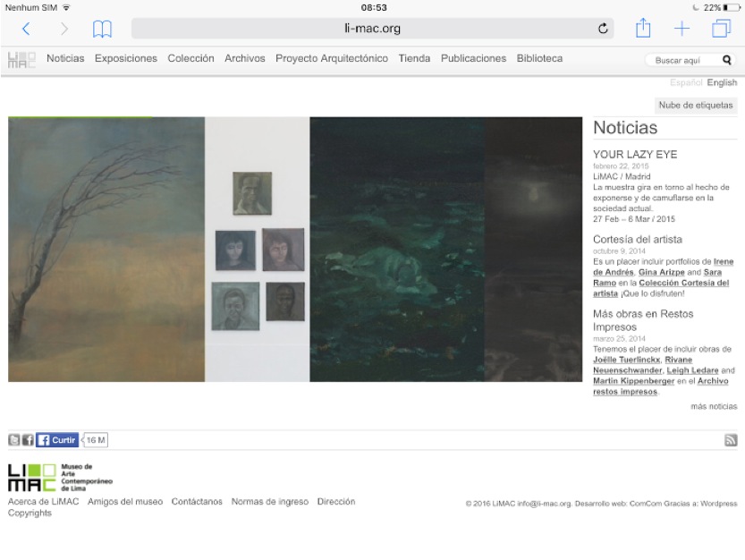
Task: Click más noticias link
Action: (714, 406)
